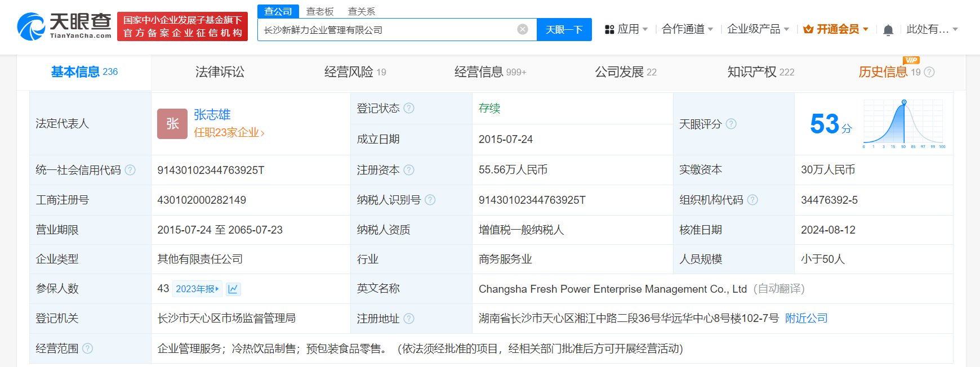Click the Tianyancha logo
The width and height of the screenshot is (980, 367).
64,26
